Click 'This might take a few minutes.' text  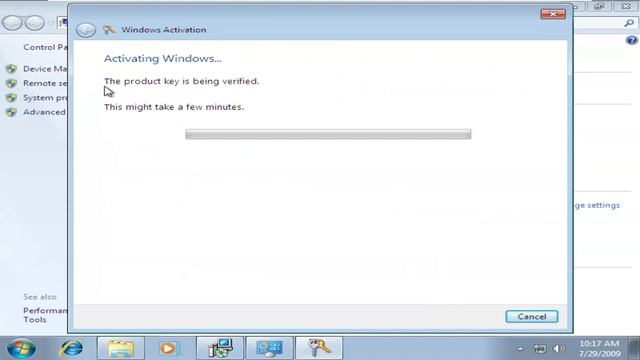[x=174, y=107]
